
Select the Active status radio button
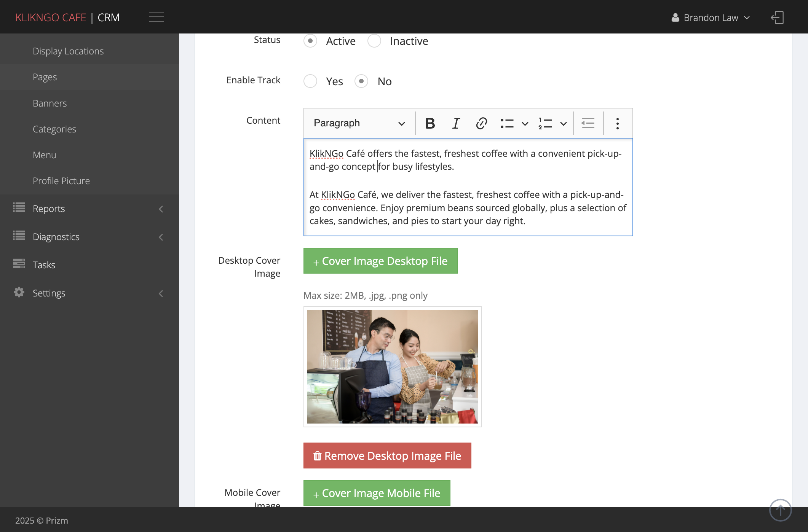click(310, 41)
